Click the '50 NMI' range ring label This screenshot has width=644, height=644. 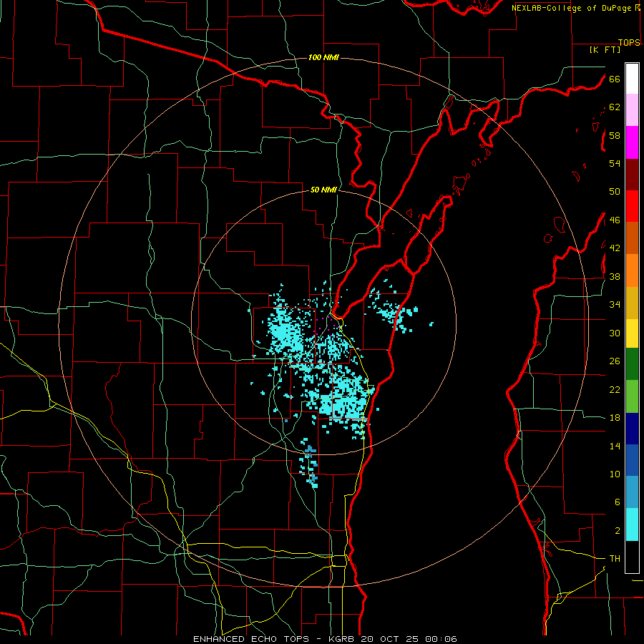[323, 190]
